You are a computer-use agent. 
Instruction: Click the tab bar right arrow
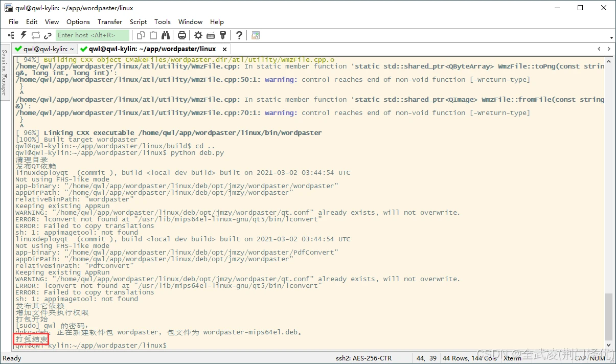pos(608,49)
